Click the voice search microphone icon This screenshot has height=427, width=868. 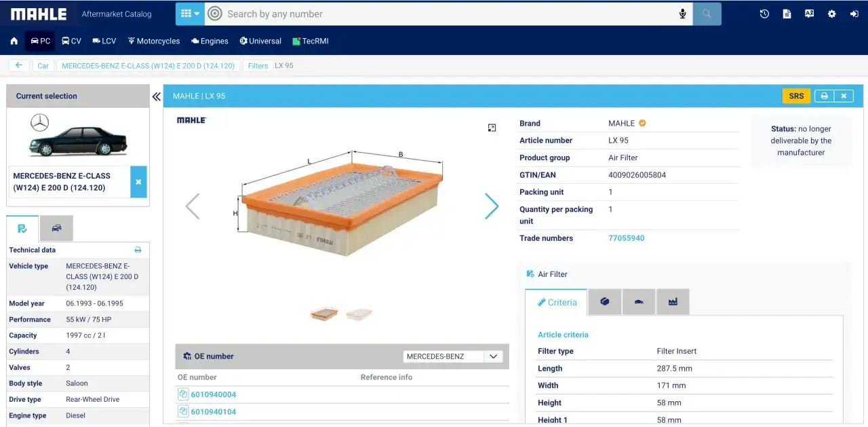pyautogui.click(x=682, y=14)
